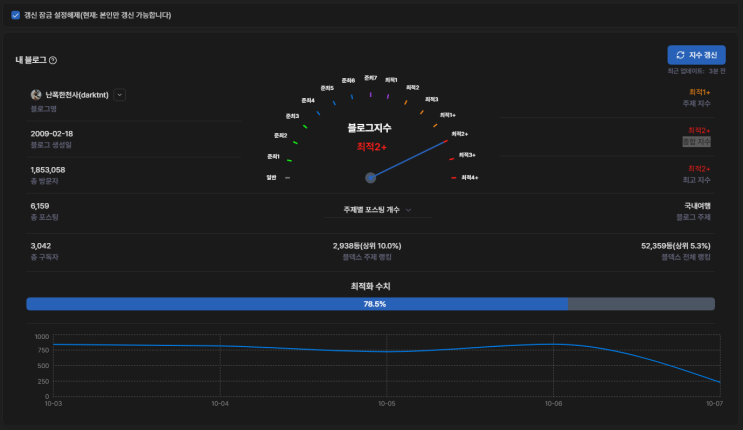Click the 1000 value on chart y-axis

point(42,337)
